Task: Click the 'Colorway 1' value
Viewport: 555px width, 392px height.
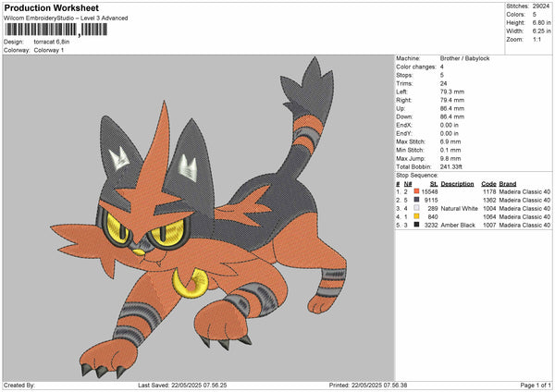Action: [49, 50]
